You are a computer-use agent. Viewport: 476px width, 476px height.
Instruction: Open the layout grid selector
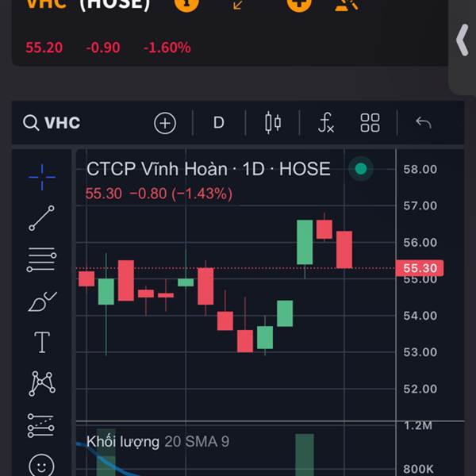tap(370, 123)
